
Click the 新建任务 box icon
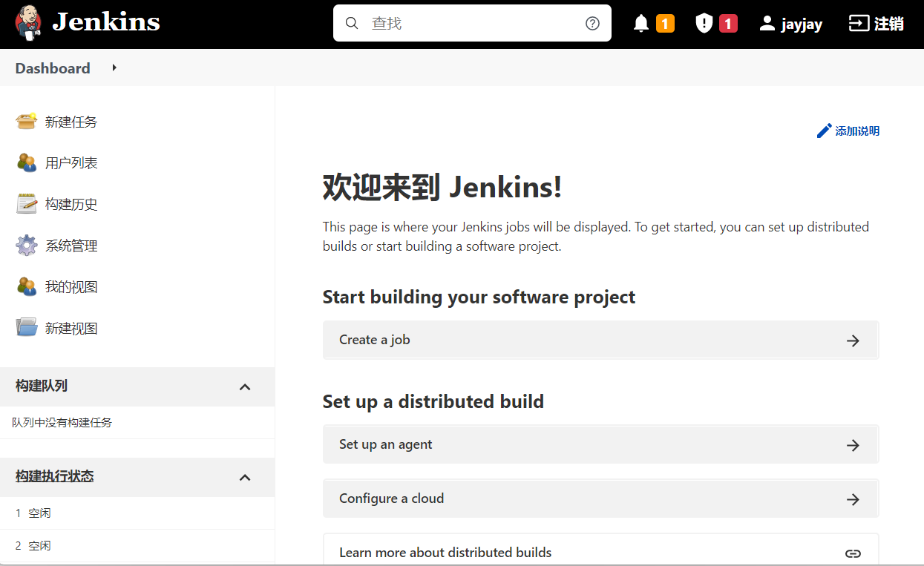tap(27, 122)
